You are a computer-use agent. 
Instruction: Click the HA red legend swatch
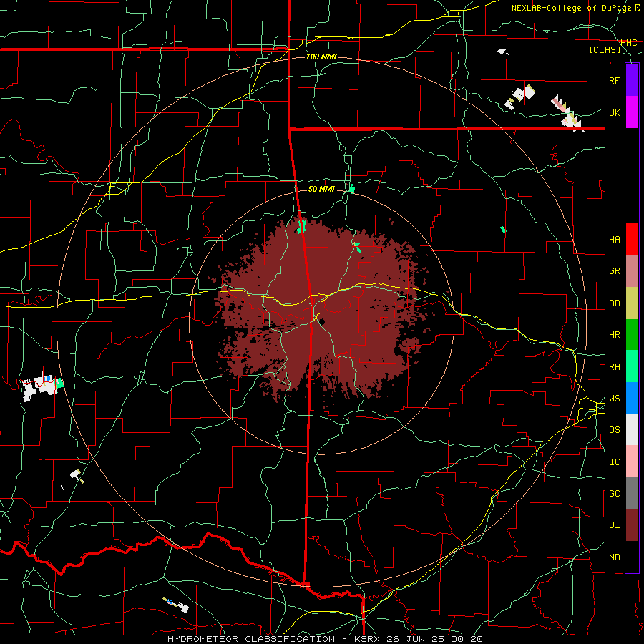[x=632, y=239]
